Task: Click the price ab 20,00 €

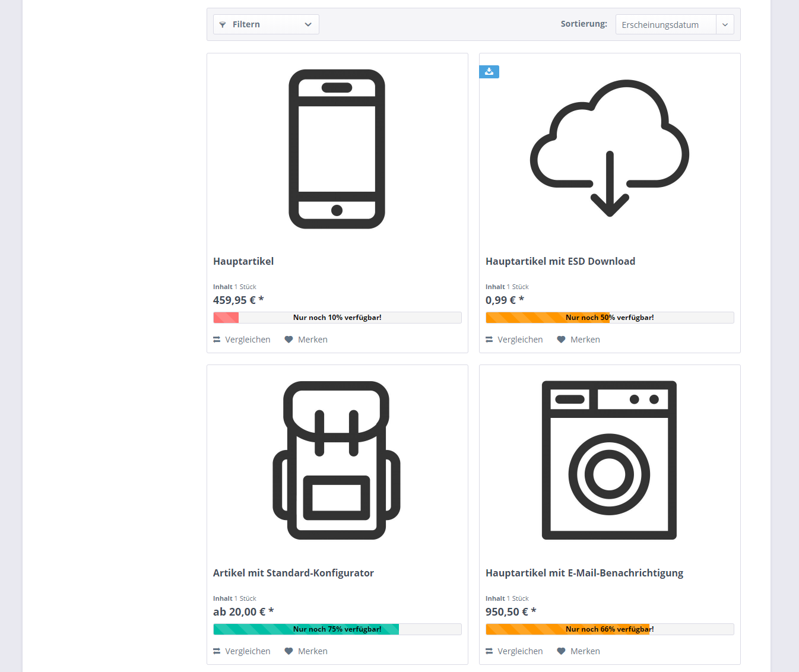Action: tap(243, 612)
